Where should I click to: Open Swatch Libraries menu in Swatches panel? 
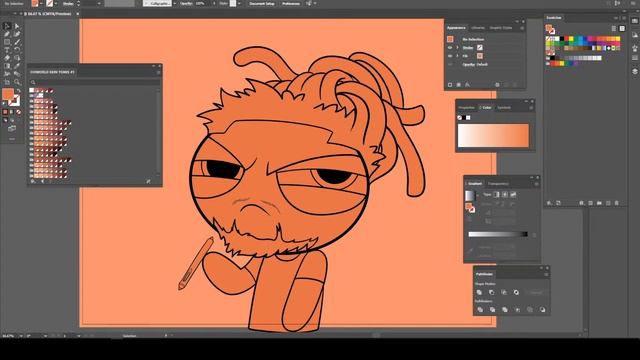click(x=549, y=203)
